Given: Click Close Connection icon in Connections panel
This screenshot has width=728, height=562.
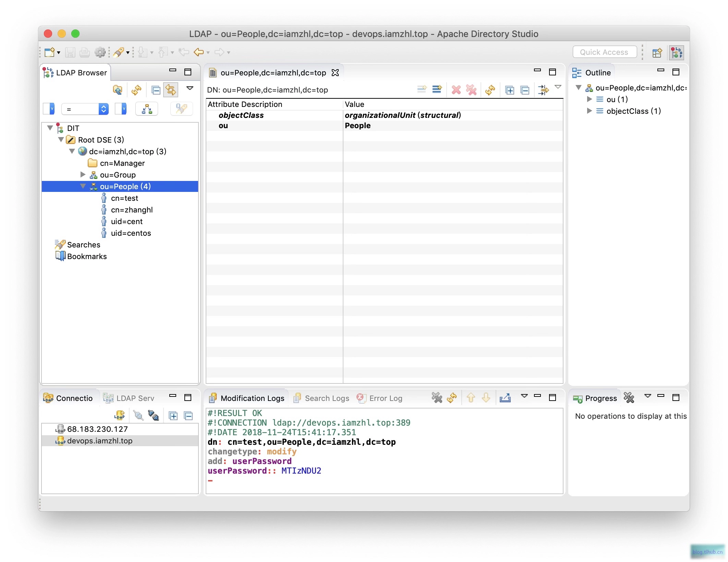Looking at the screenshot, I should (x=154, y=416).
